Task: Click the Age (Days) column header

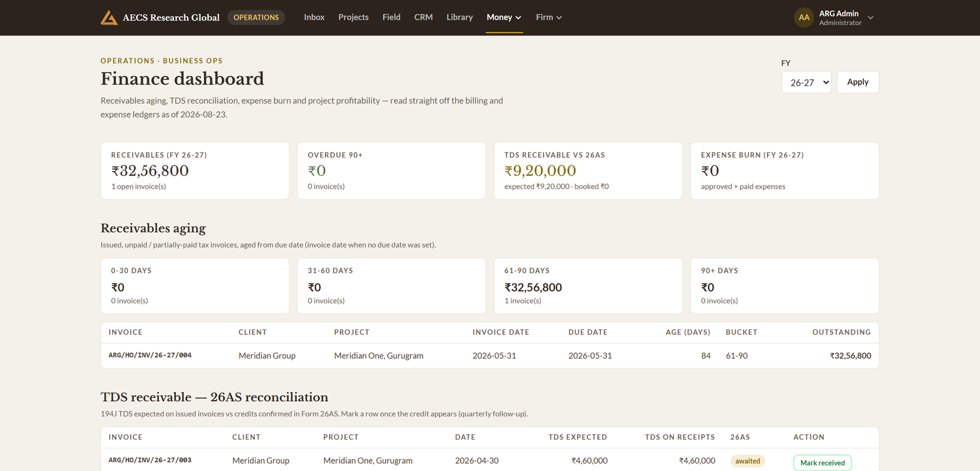Action: click(688, 333)
